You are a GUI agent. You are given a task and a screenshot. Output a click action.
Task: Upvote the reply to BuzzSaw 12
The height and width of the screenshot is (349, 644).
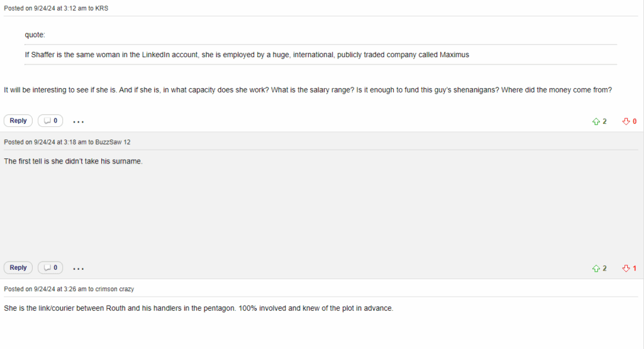(x=596, y=269)
